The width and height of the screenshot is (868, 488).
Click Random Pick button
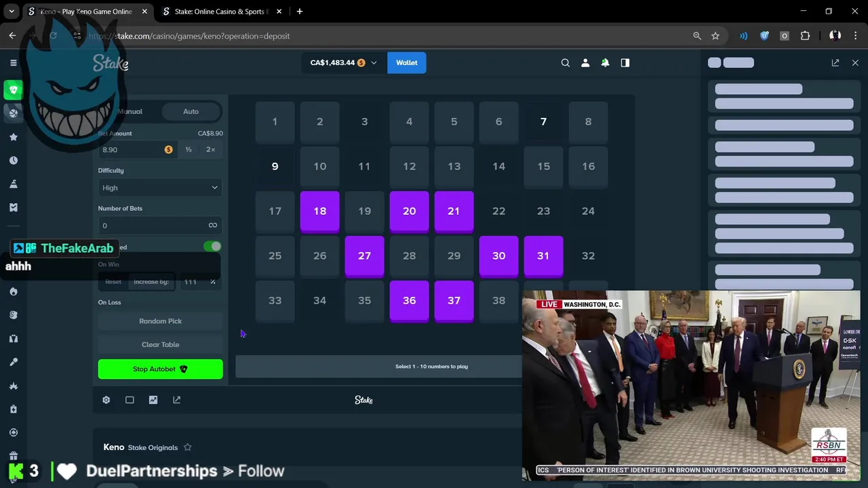click(160, 321)
